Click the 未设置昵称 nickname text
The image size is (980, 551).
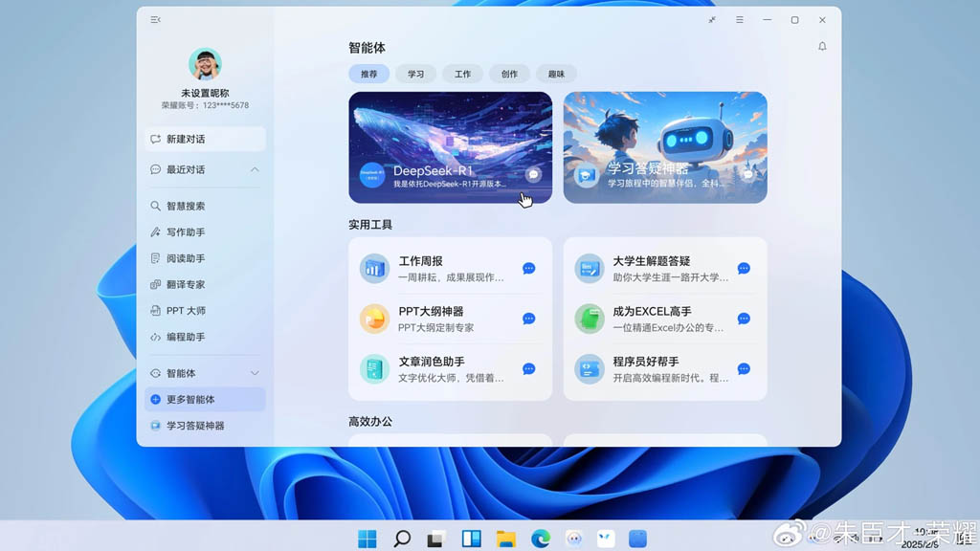point(205,93)
